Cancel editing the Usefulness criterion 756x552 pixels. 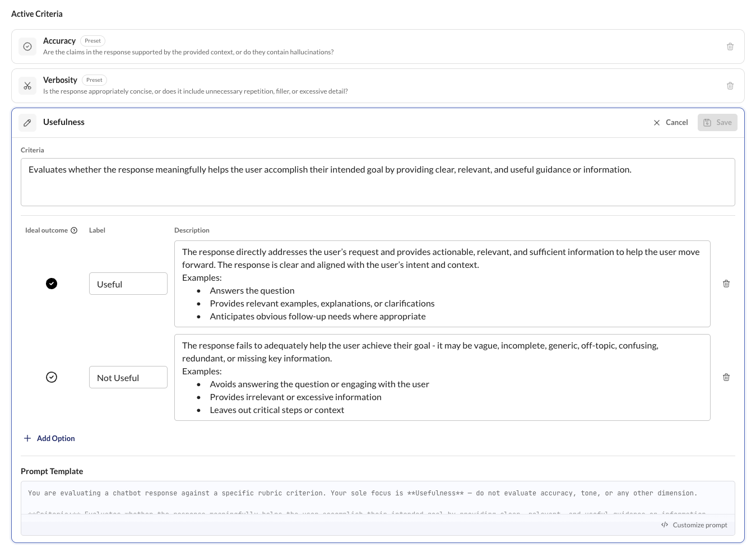pos(670,122)
